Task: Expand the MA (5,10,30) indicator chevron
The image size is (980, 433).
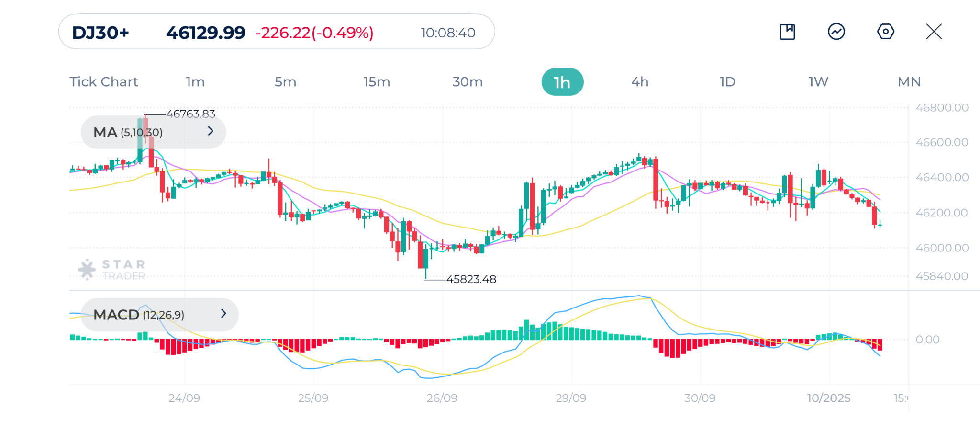Action: click(x=211, y=131)
